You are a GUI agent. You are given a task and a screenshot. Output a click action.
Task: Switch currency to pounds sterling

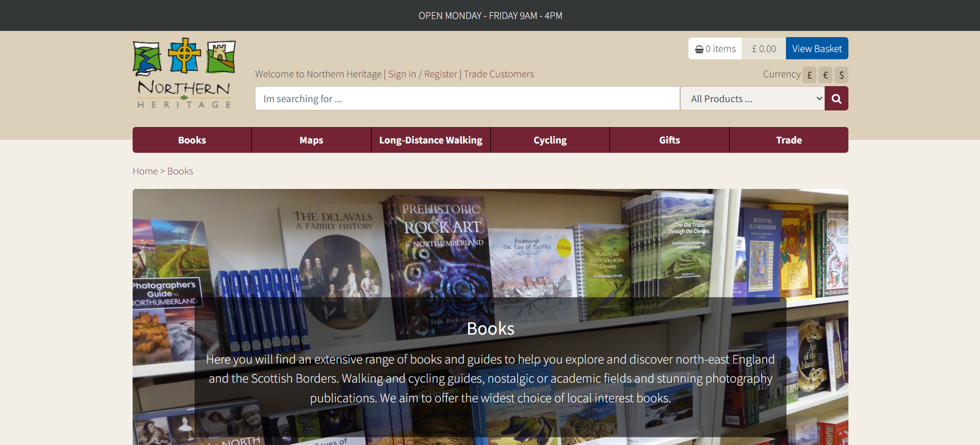click(x=809, y=75)
